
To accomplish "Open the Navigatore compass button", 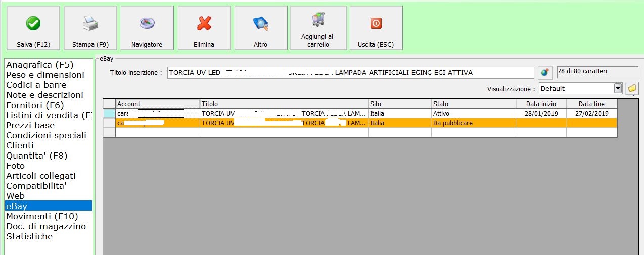I will [x=147, y=28].
